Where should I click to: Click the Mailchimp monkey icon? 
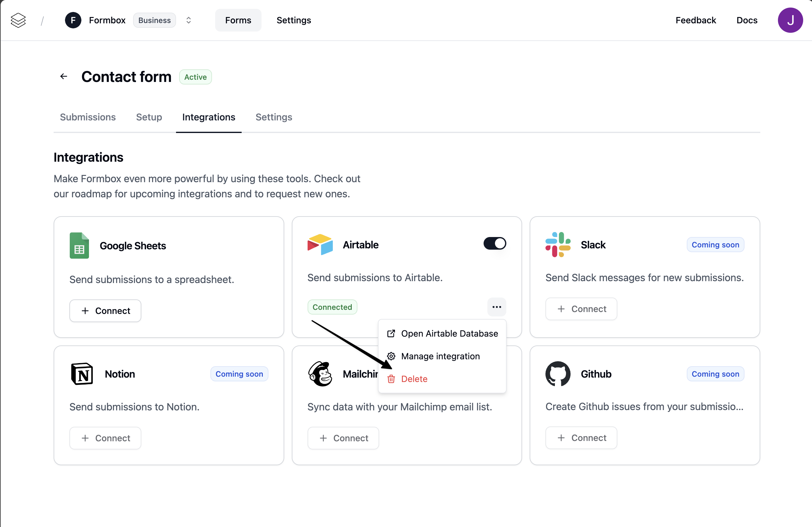click(320, 374)
